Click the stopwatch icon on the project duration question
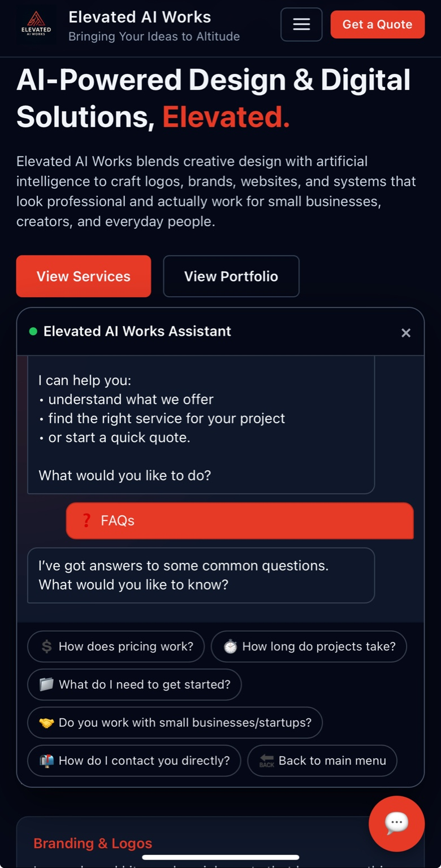Image resolution: width=441 pixels, height=868 pixels. (231, 646)
